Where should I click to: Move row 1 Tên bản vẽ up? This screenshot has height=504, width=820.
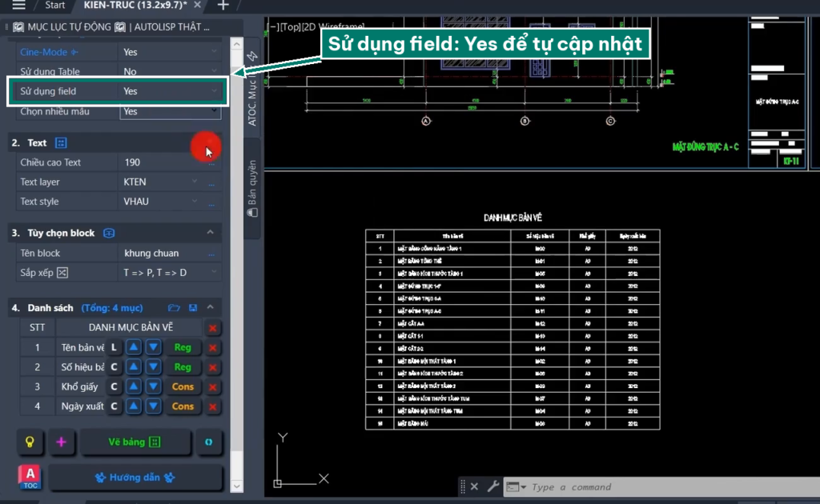point(134,347)
